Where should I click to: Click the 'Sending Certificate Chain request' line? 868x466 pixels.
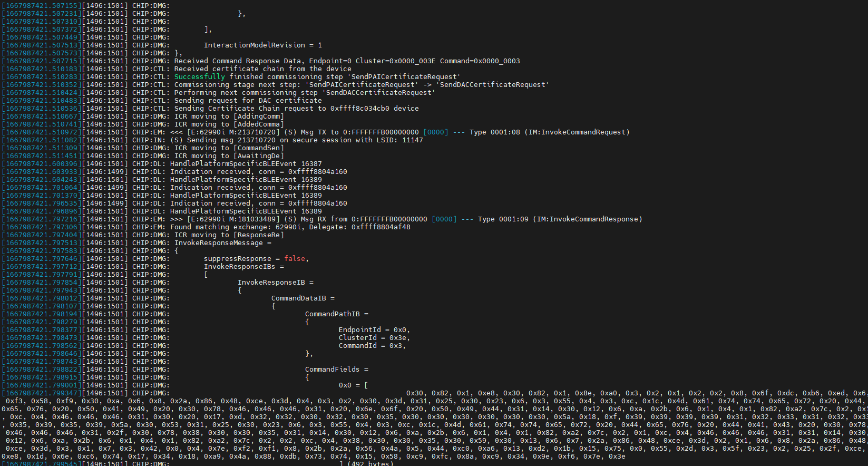pyautogui.click(x=297, y=109)
